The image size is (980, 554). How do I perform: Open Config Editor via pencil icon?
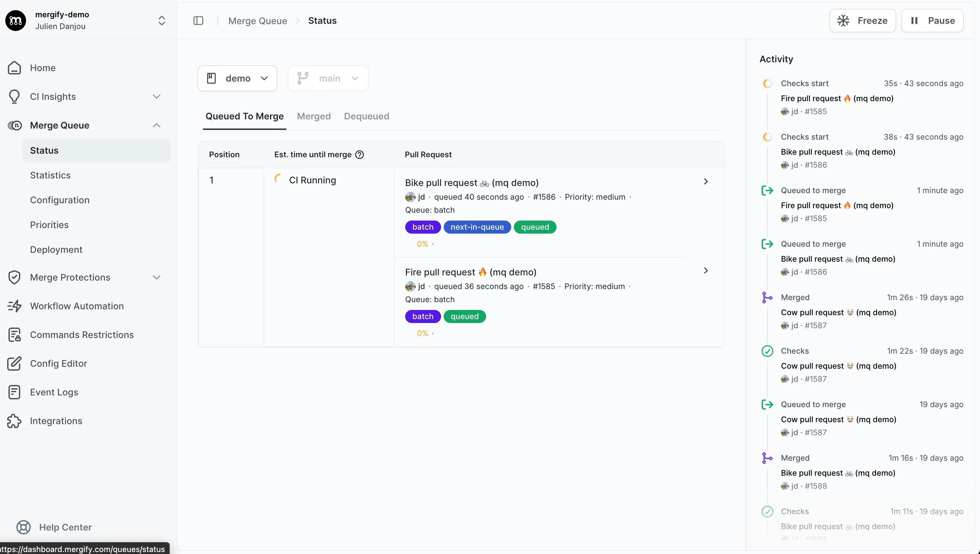[14, 363]
